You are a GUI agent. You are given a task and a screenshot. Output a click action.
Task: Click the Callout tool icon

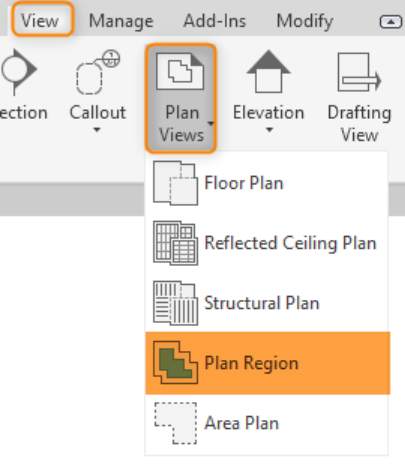pos(98,72)
